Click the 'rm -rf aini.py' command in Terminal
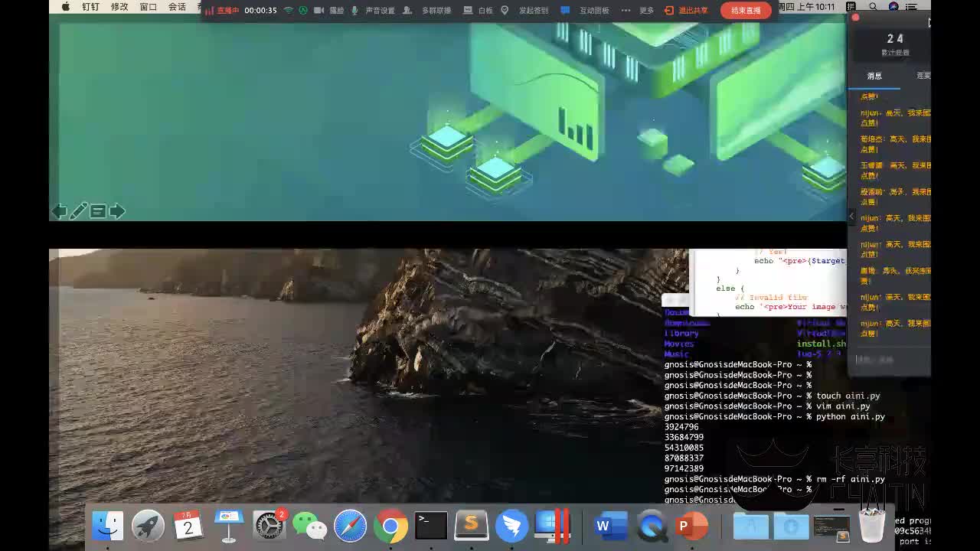This screenshot has width=980, height=551. (851, 479)
